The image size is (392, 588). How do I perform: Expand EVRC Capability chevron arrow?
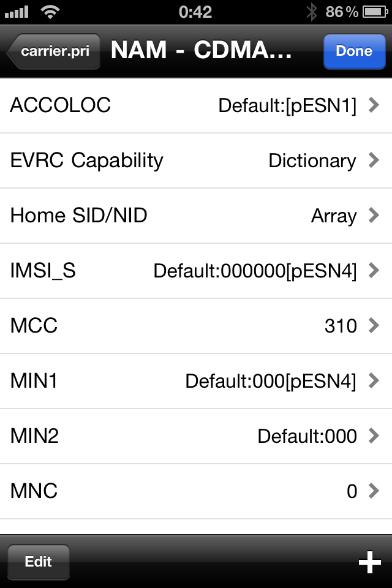point(374,160)
